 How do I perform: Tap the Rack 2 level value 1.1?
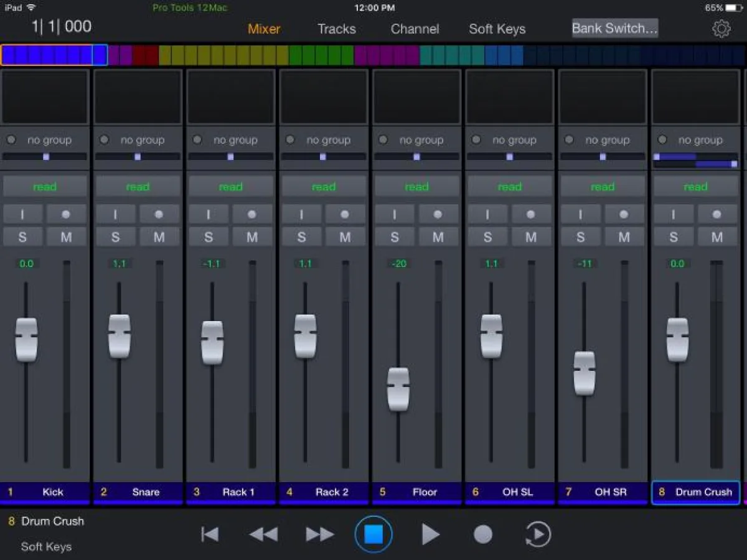[x=305, y=264]
